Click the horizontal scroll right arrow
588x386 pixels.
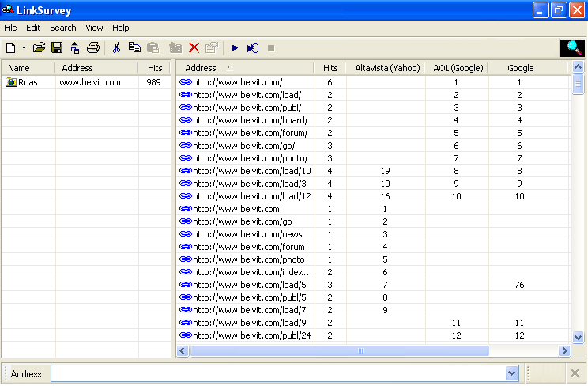564,350
